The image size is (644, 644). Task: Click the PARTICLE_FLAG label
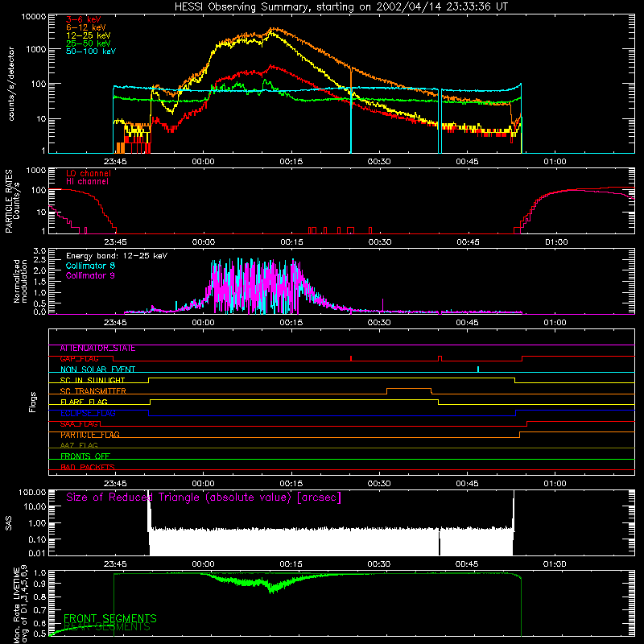pos(90,435)
